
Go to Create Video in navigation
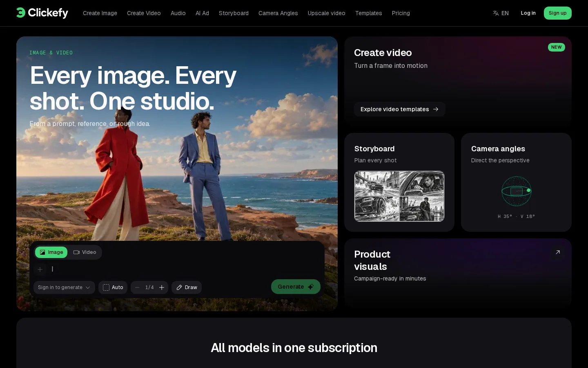coord(144,13)
